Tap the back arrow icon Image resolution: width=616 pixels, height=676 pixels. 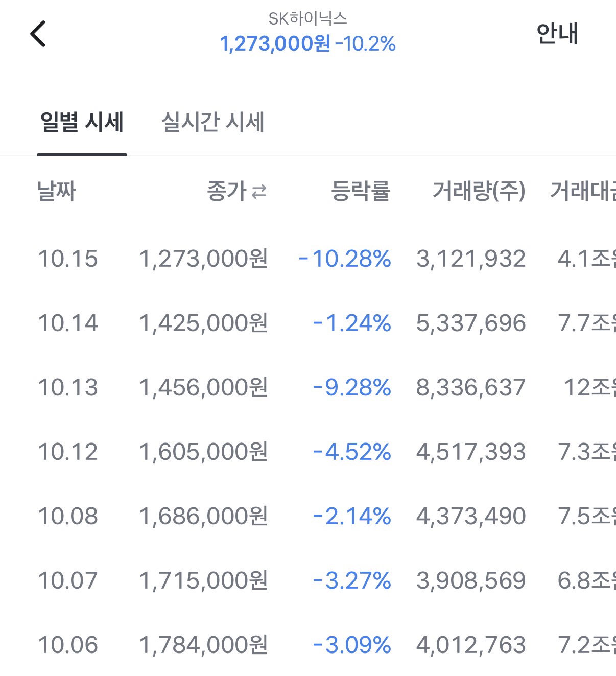pyautogui.click(x=38, y=34)
